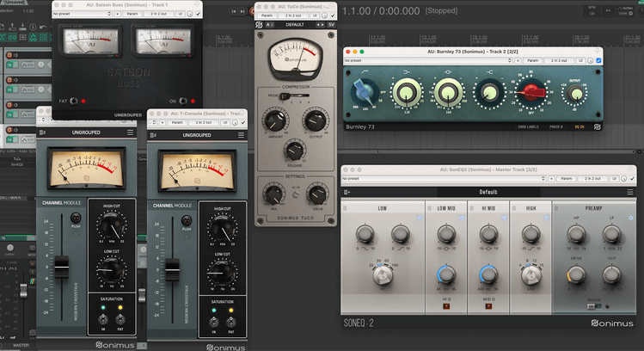Open the SonEQ2 Defaults preset menu

488,192
